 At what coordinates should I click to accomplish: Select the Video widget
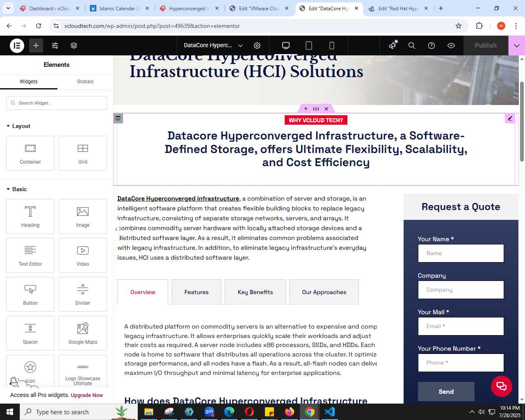click(83, 255)
